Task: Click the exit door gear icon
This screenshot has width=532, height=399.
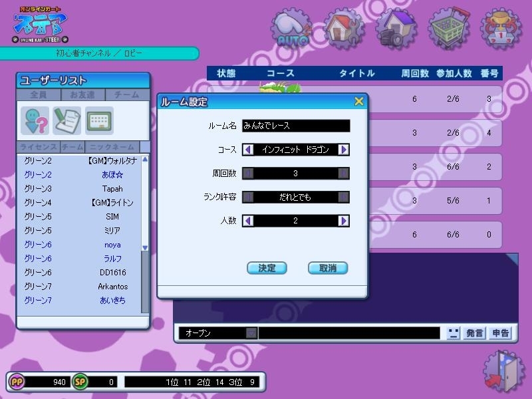Action: (503, 371)
